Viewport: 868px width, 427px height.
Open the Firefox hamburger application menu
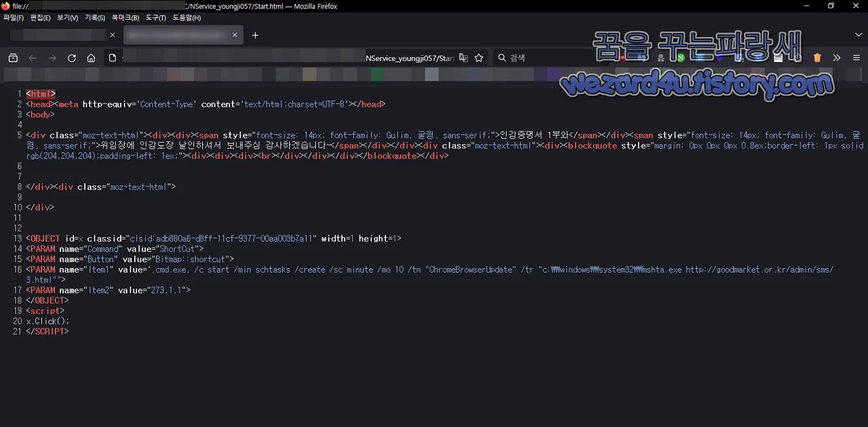(856, 58)
